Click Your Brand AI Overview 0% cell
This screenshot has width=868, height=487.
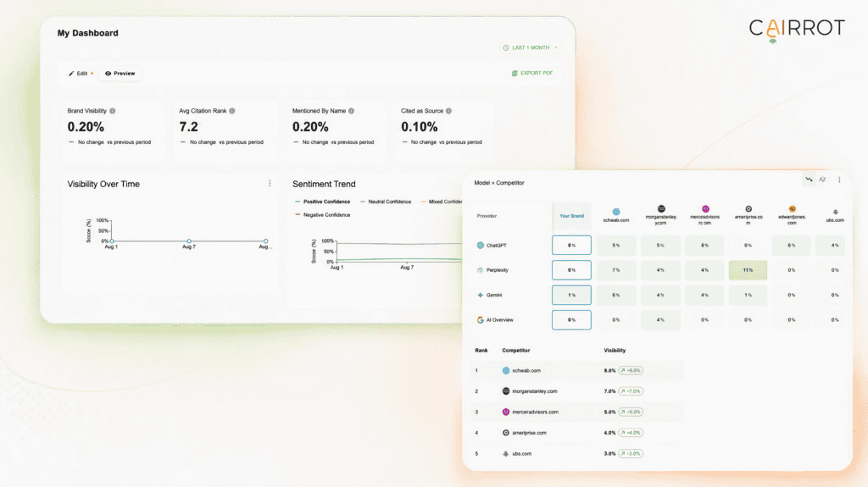click(571, 320)
